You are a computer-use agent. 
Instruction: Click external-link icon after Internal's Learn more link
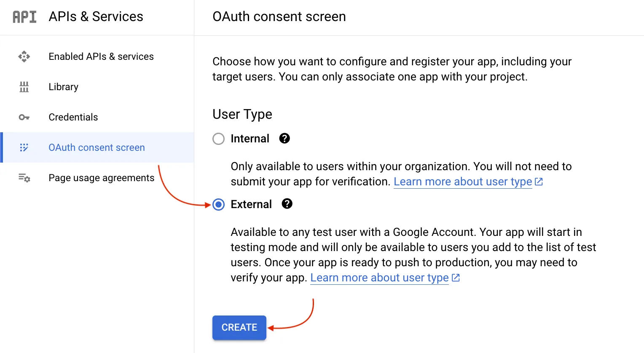(x=539, y=182)
